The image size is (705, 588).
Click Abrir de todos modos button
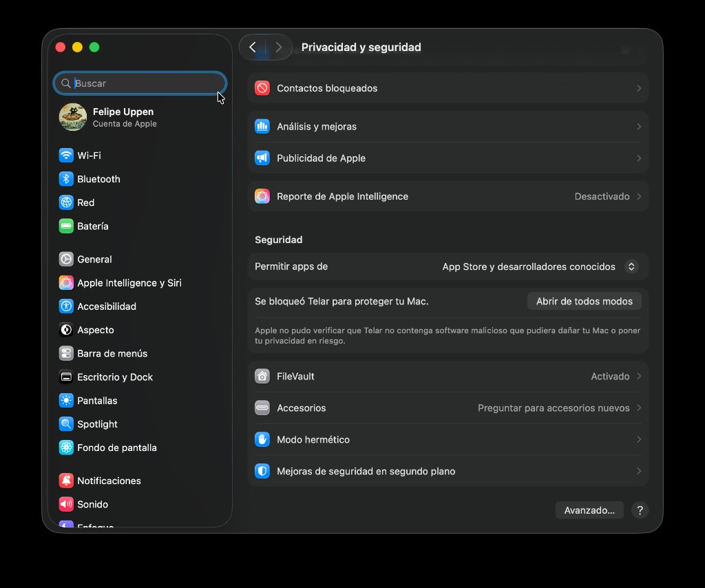pyautogui.click(x=584, y=301)
